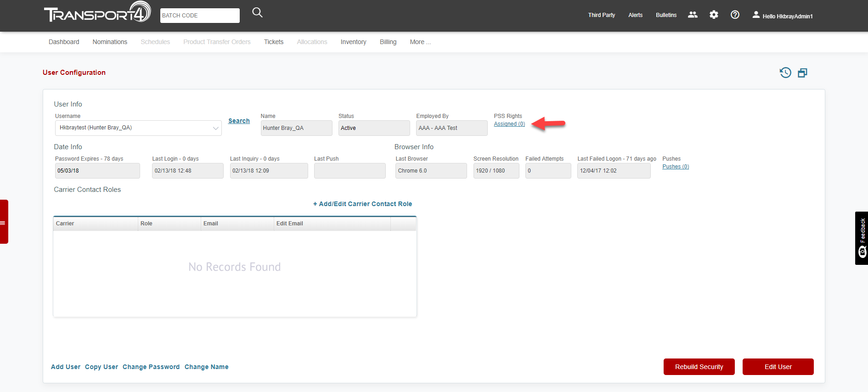Open the users group icon in header
This screenshot has height=392, width=868.
point(693,15)
